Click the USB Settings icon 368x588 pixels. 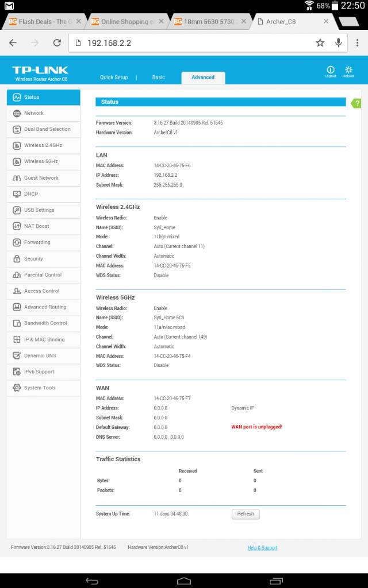coord(17,210)
